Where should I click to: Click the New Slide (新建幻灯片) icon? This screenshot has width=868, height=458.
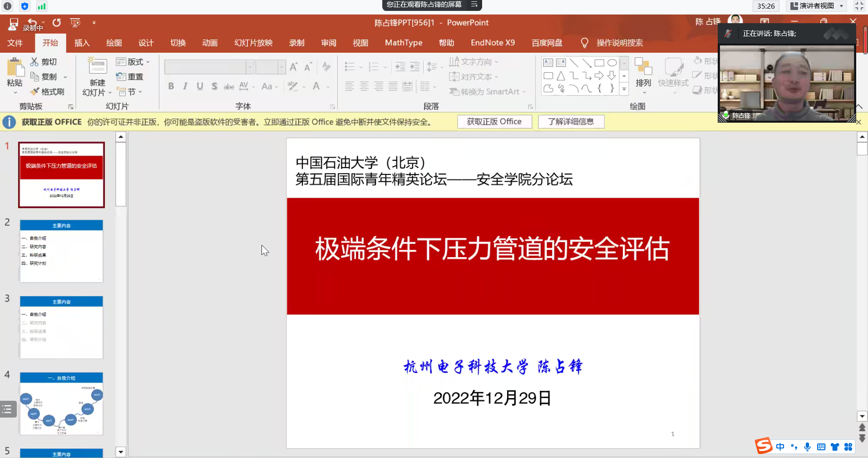97,66
